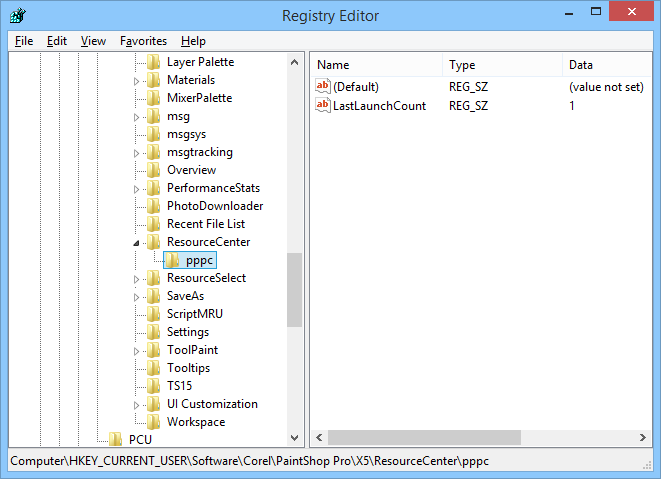The image size is (661, 479).
Task: Click the PCU folder icon
Action: [x=115, y=439]
